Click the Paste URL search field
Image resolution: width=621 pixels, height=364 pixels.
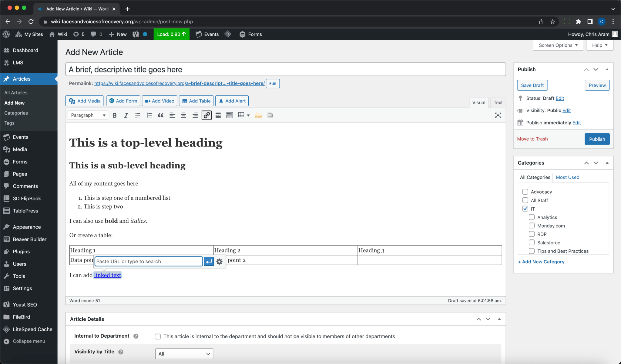(149, 262)
